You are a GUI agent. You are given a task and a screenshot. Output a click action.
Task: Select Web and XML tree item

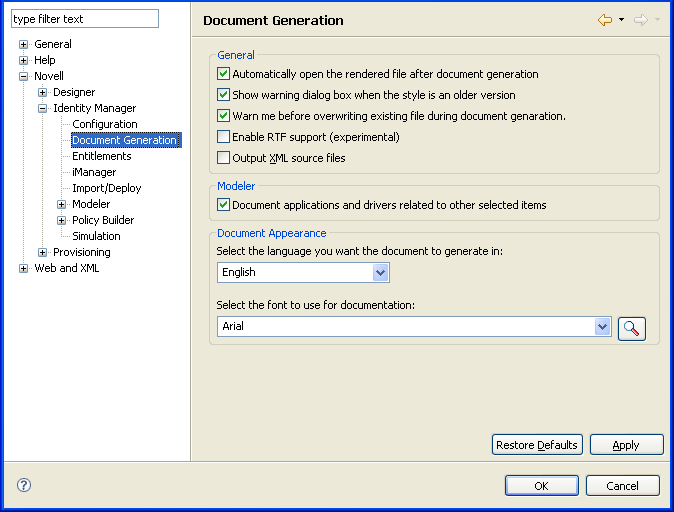point(67,268)
